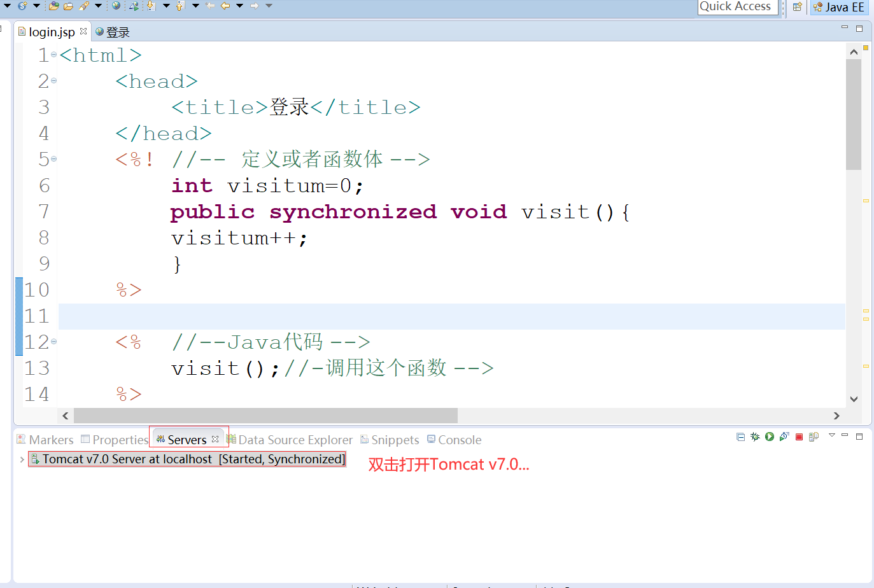Click the Open Perspective icon
Viewport: 874px width, 588px height.
[797, 7]
